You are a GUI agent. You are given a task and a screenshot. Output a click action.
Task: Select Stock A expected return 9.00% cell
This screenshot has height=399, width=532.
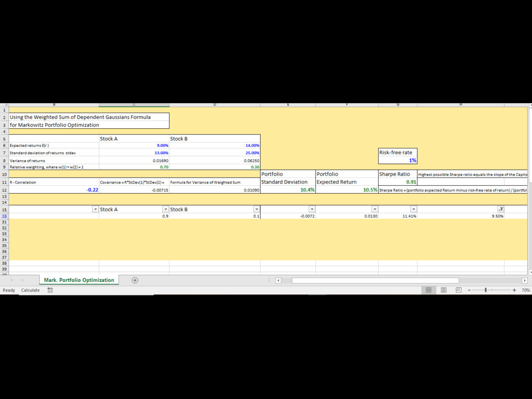(134, 145)
